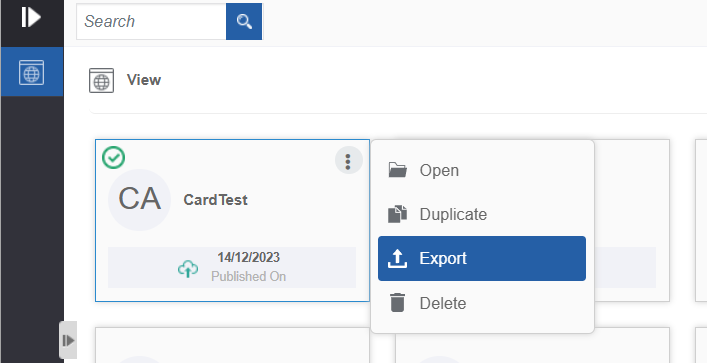Select the CardTest card title
This screenshot has height=363, width=707.
click(x=215, y=200)
